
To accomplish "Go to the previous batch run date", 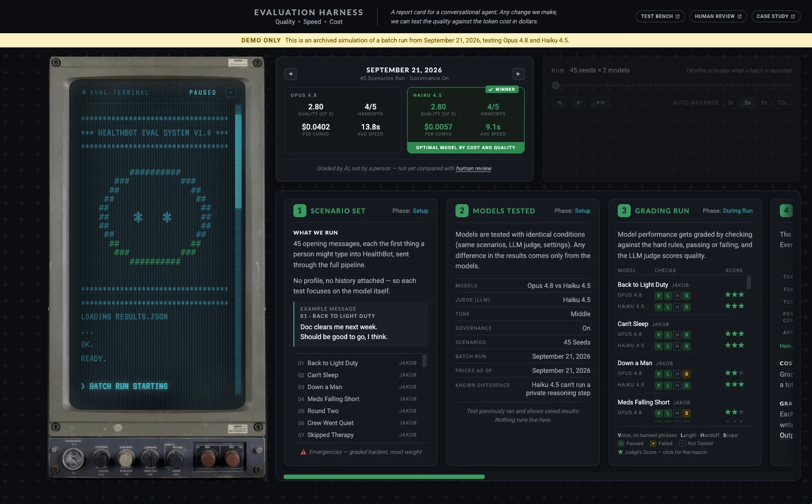I will [291, 73].
